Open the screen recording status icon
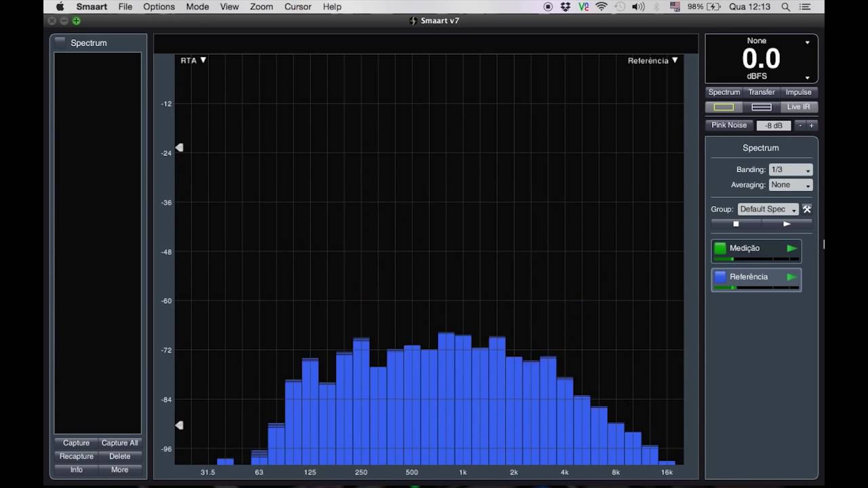This screenshot has height=488, width=868. pos(549,7)
